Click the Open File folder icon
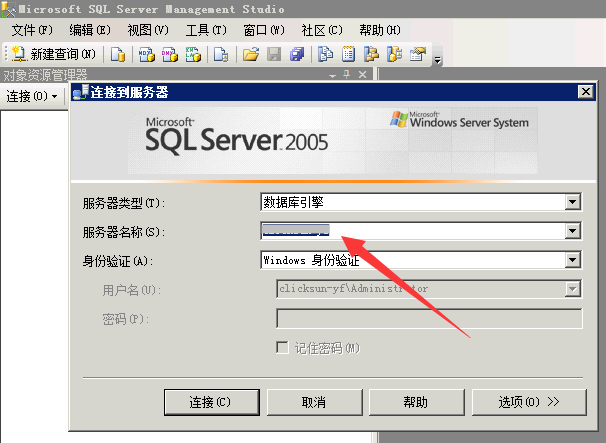This screenshot has width=606, height=443. [251, 54]
